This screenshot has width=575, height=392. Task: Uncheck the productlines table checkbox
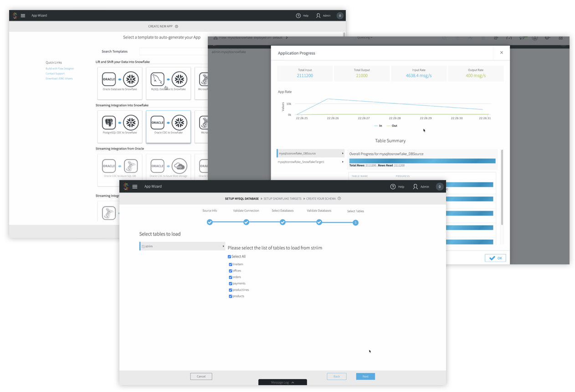pos(231,290)
